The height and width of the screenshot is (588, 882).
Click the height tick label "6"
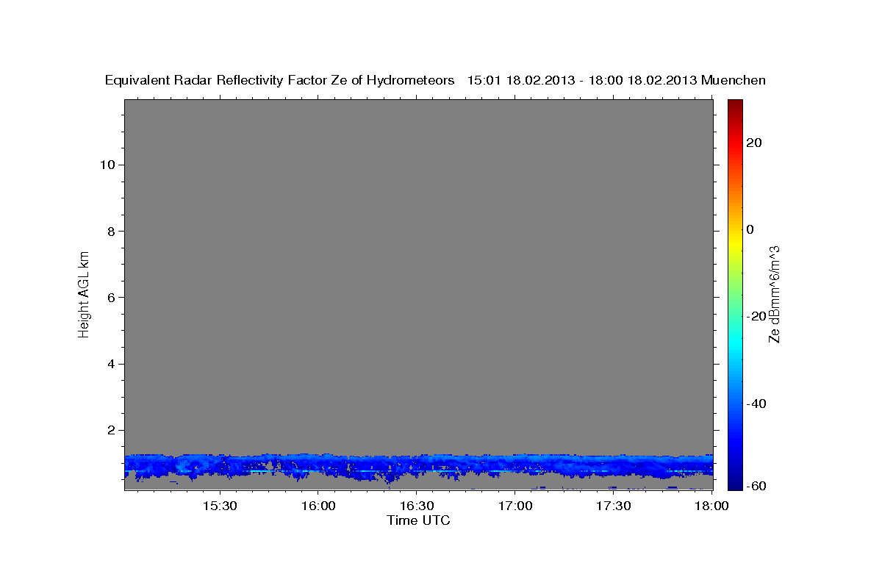coord(110,297)
